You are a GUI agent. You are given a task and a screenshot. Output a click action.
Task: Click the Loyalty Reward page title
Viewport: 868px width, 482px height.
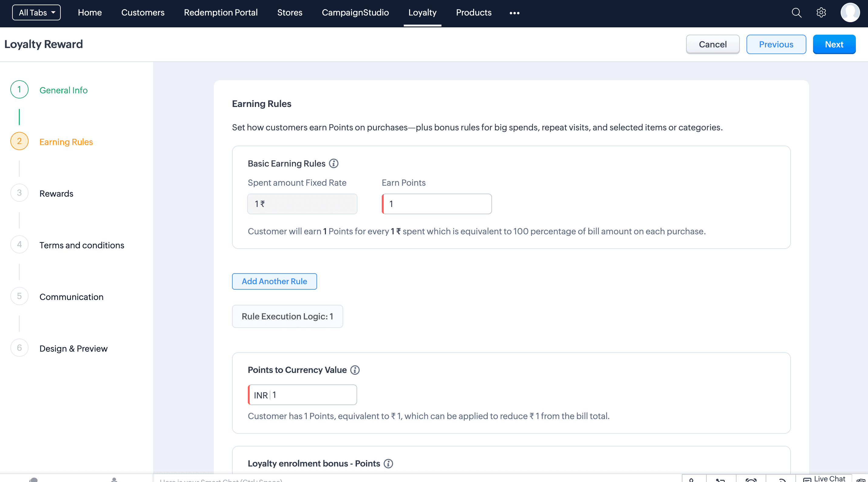[43, 44]
